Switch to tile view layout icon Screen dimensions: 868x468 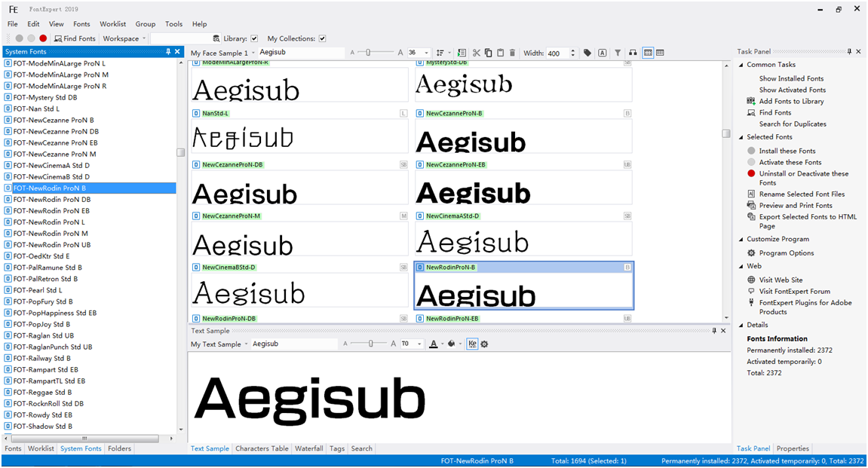click(x=648, y=53)
